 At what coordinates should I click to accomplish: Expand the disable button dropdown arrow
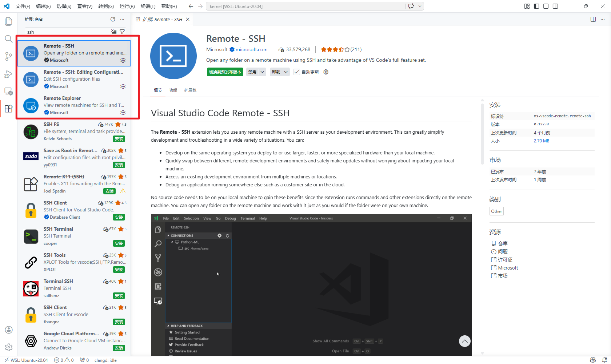click(262, 72)
